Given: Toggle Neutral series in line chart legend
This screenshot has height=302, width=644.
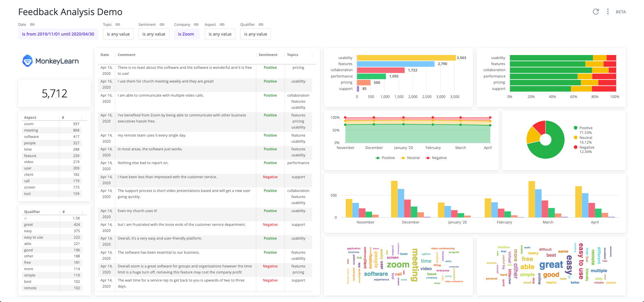Looking at the screenshot, I should click(x=410, y=158).
